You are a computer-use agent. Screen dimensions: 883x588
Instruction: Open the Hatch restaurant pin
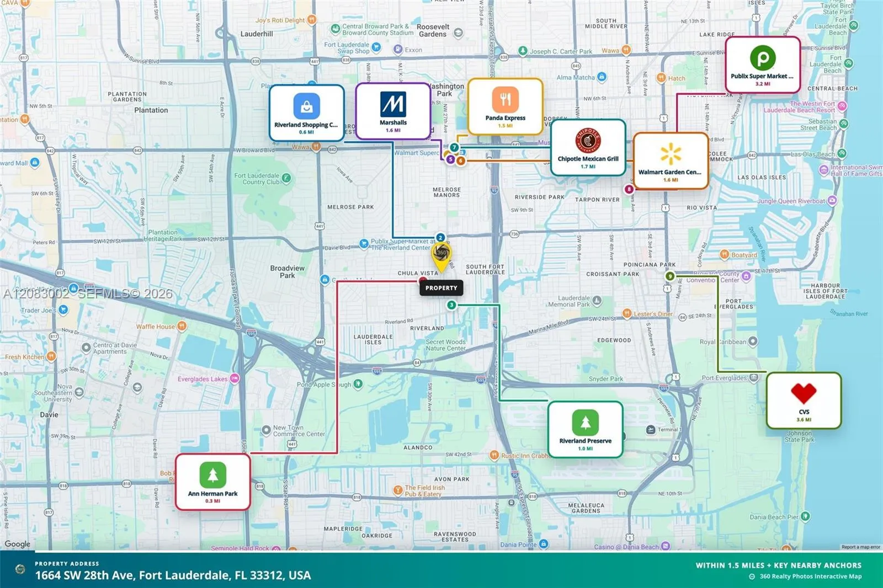[661, 78]
